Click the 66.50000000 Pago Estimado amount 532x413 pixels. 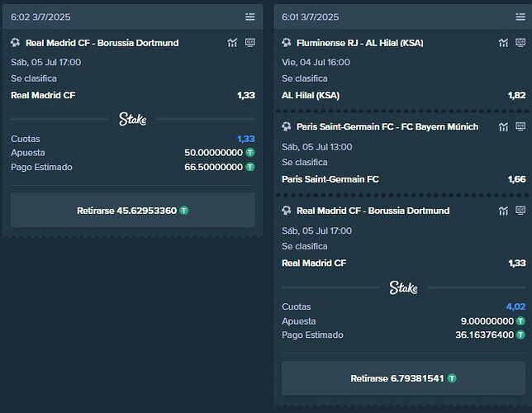[x=213, y=167]
